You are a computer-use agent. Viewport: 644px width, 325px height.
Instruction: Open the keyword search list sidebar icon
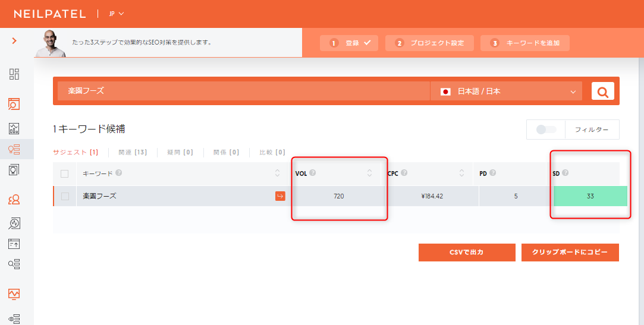point(14,264)
